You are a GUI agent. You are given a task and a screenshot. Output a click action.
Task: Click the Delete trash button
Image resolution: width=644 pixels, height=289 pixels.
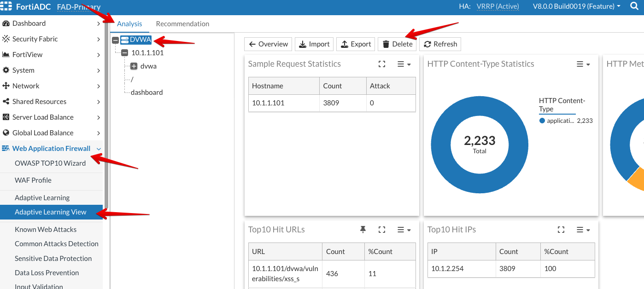[x=398, y=44]
